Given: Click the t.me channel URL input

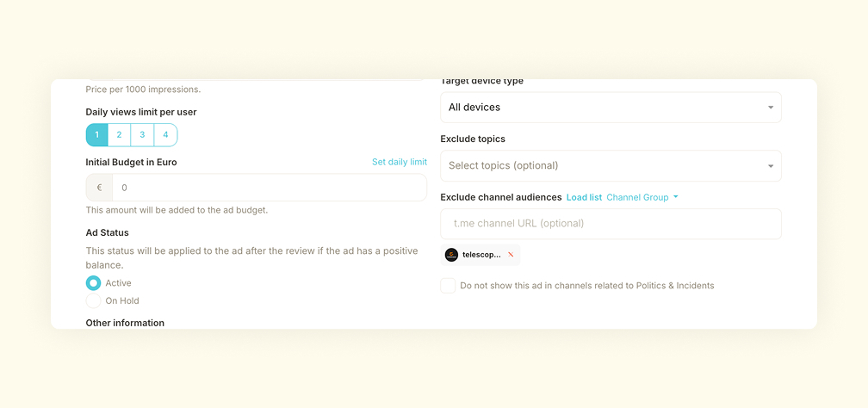Looking at the screenshot, I should click(x=611, y=224).
